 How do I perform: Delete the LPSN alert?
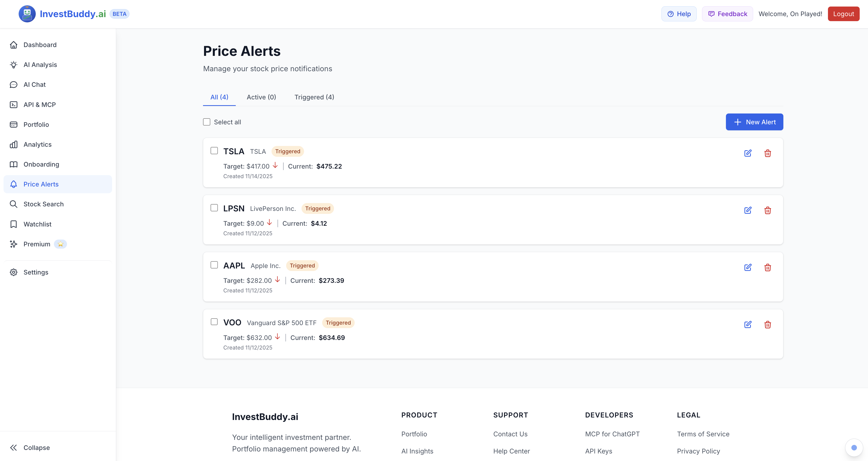pyautogui.click(x=768, y=210)
